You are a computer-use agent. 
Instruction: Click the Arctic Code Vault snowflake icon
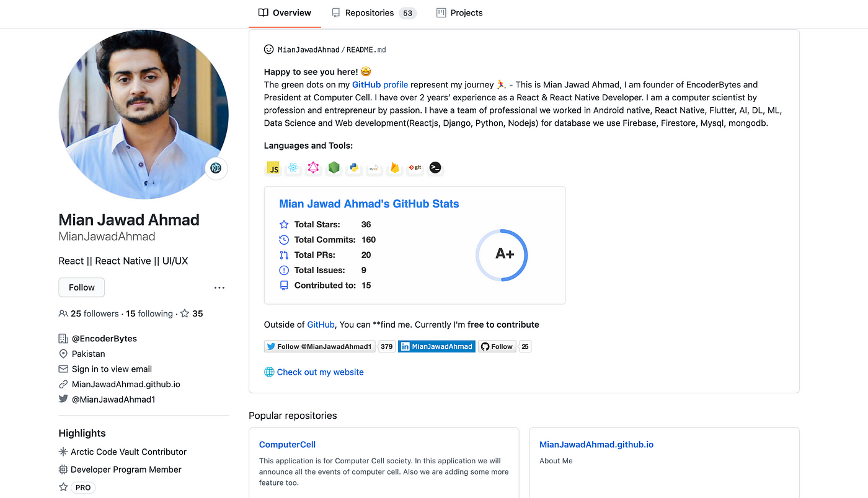(63, 452)
